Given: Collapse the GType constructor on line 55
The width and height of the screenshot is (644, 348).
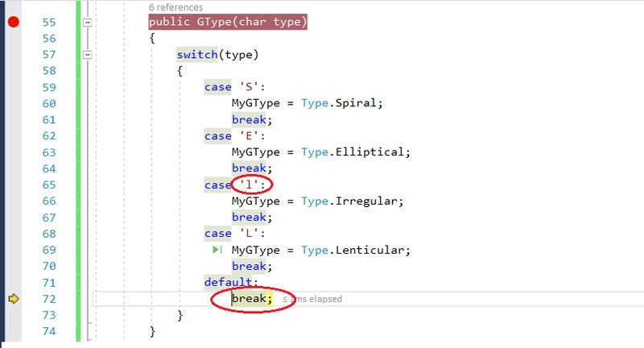Looking at the screenshot, I should [88, 23].
